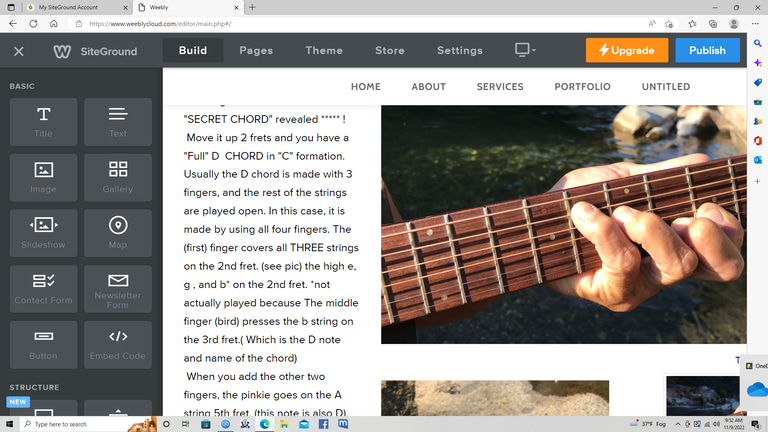Pick the Map element

tap(118, 233)
